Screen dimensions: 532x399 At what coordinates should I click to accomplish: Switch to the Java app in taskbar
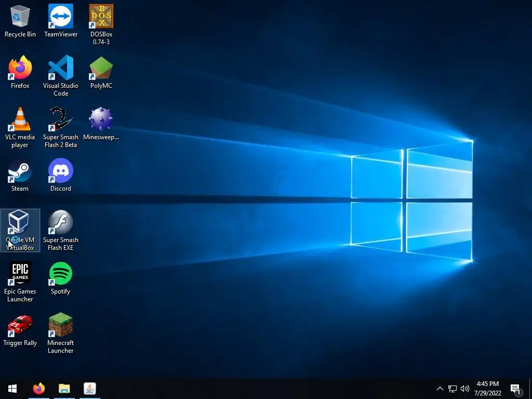coord(90,389)
